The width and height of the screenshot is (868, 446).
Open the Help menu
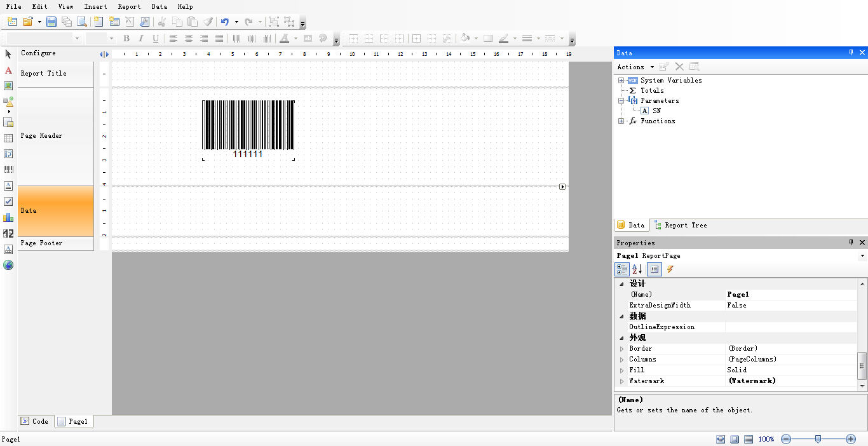tap(185, 6)
